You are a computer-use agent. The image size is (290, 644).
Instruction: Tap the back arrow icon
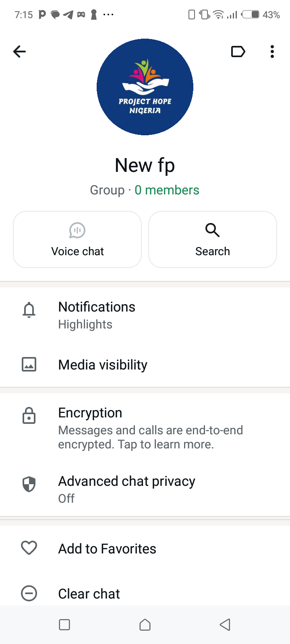point(19,52)
